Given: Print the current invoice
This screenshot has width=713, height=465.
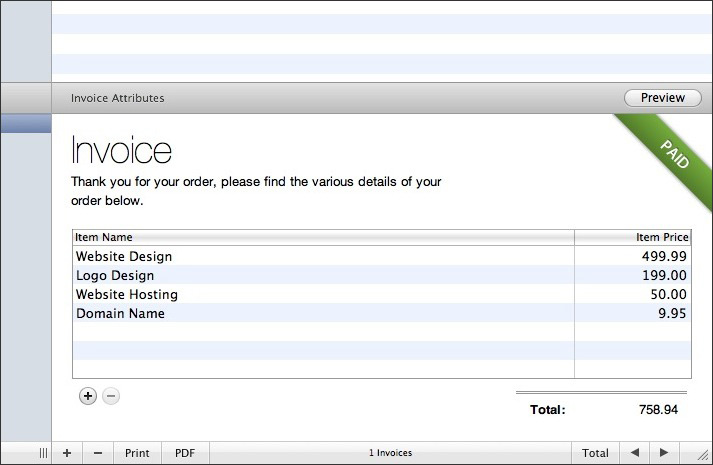Looking at the screenshot, I should click(x=137, y=453).
